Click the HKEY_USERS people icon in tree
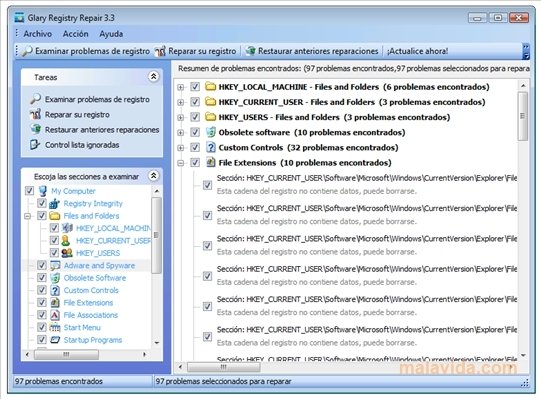Viewport: 541px width, 399px height. click(67, 253)
